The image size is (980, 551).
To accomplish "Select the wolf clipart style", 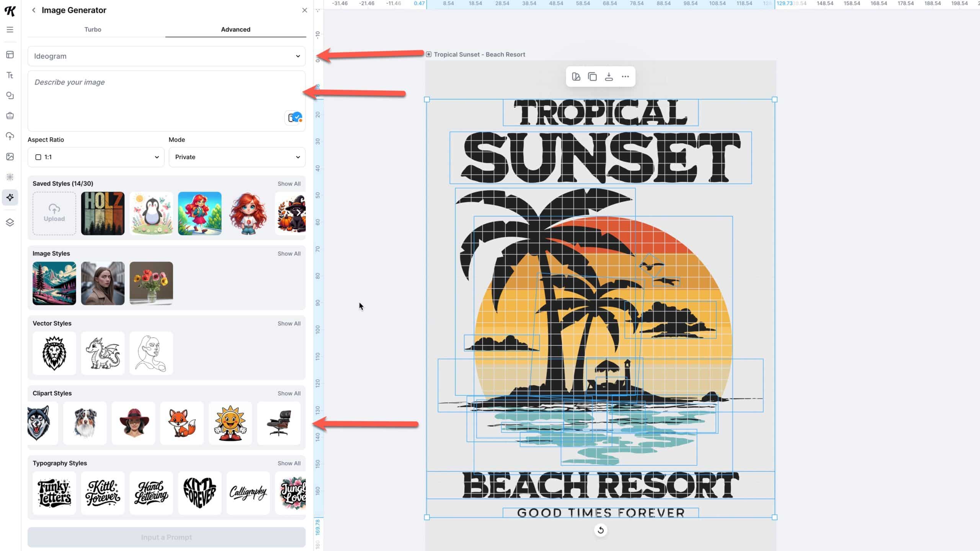I will coord(43,423).
